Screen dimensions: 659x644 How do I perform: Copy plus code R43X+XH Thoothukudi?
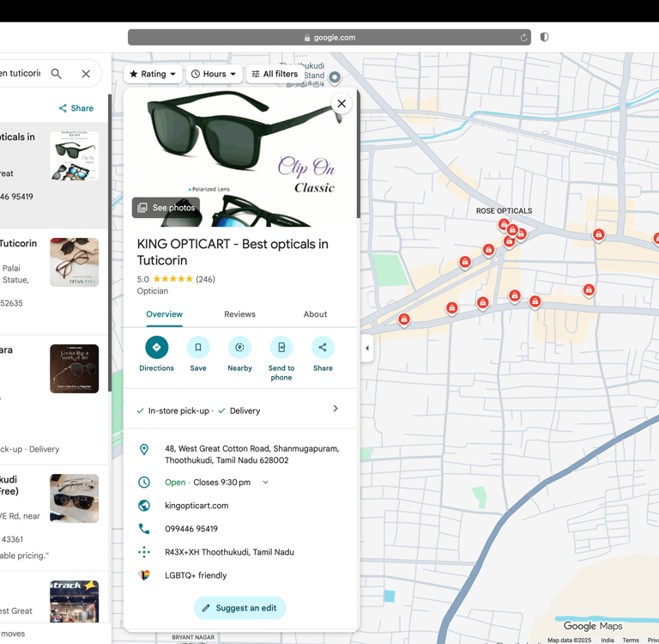point(229,552)
